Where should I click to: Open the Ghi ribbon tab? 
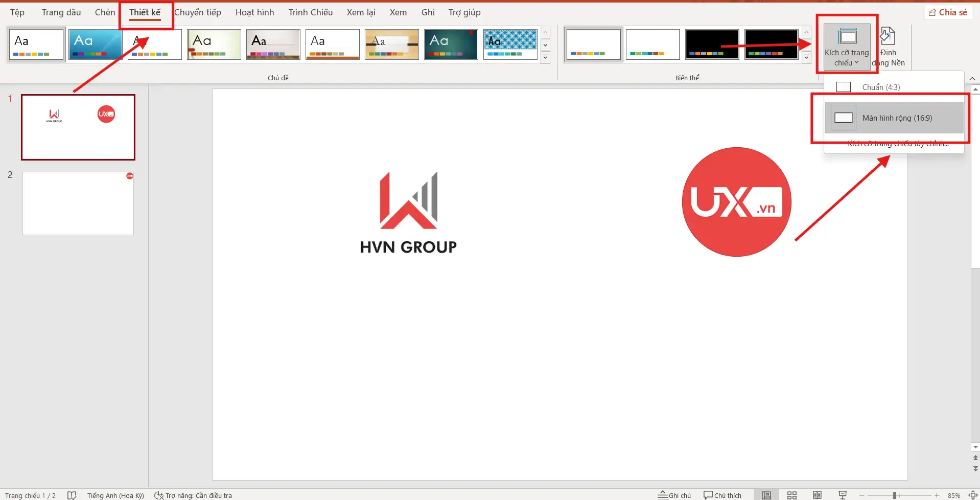click(428, 12)
